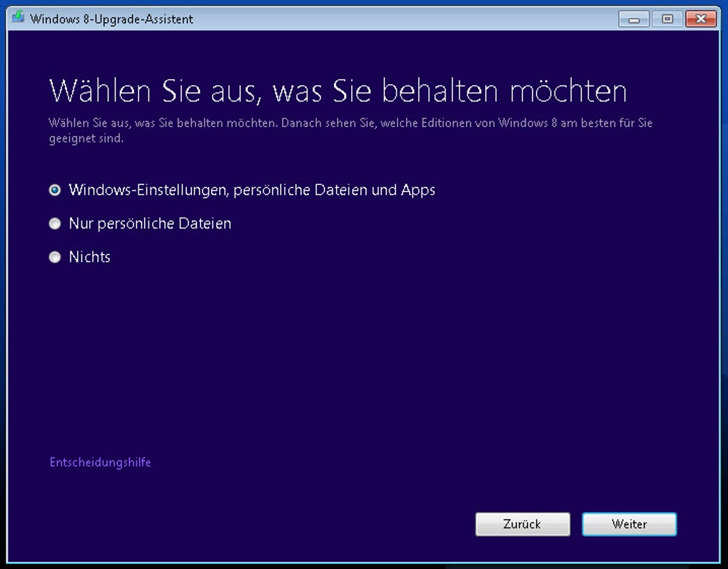Click the window title 'Windows 8-Upgrade-Assistent'
The height and width of the screenshot is (569, 728).
click(111, 19)
